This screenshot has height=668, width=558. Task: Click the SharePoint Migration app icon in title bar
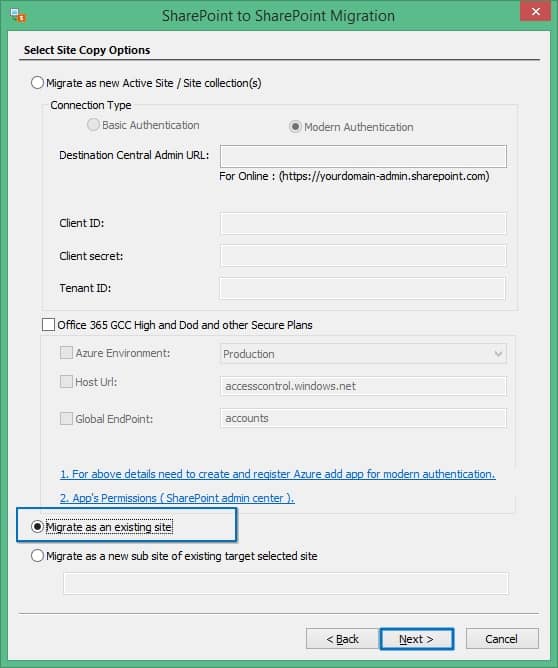tap(18, 15)
